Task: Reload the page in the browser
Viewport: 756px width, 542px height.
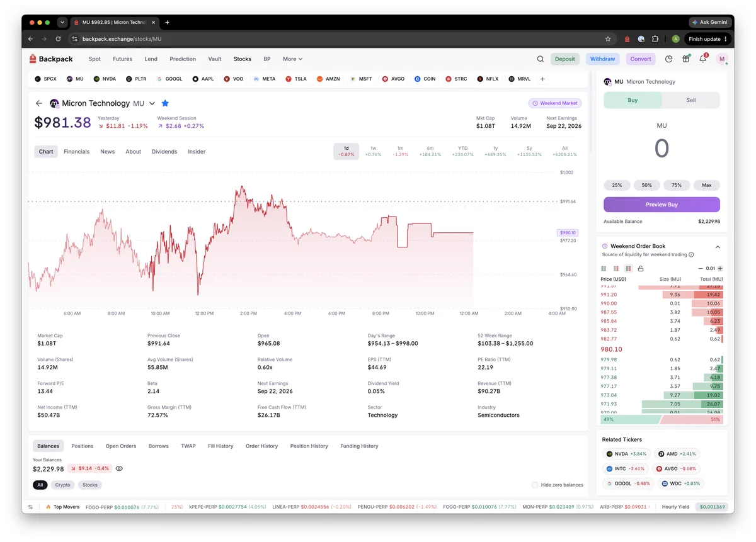Action: (x=59, y=39)
